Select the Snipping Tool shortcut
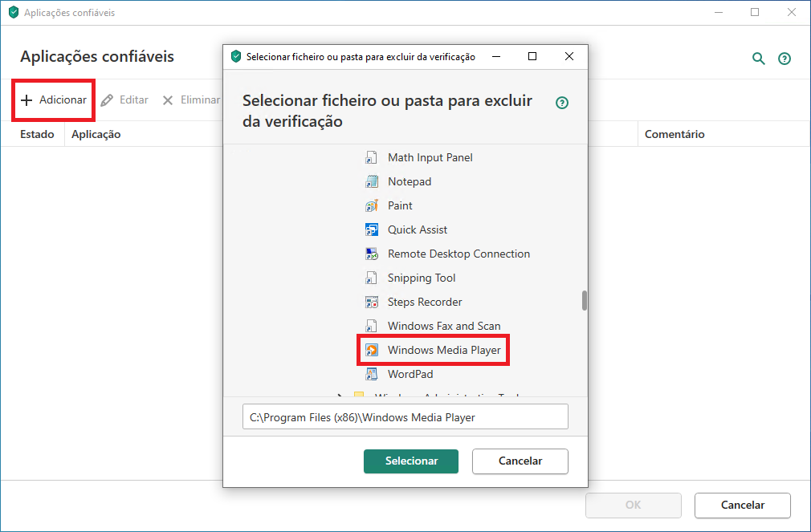The width and height of the screenshot is (811, 532). [410, 278]
